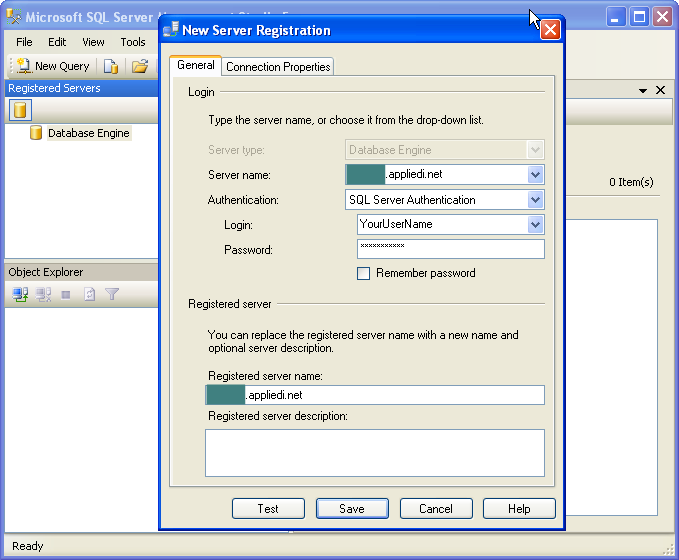
Task: Open panel options arrow in right pane
Action: 643,91
